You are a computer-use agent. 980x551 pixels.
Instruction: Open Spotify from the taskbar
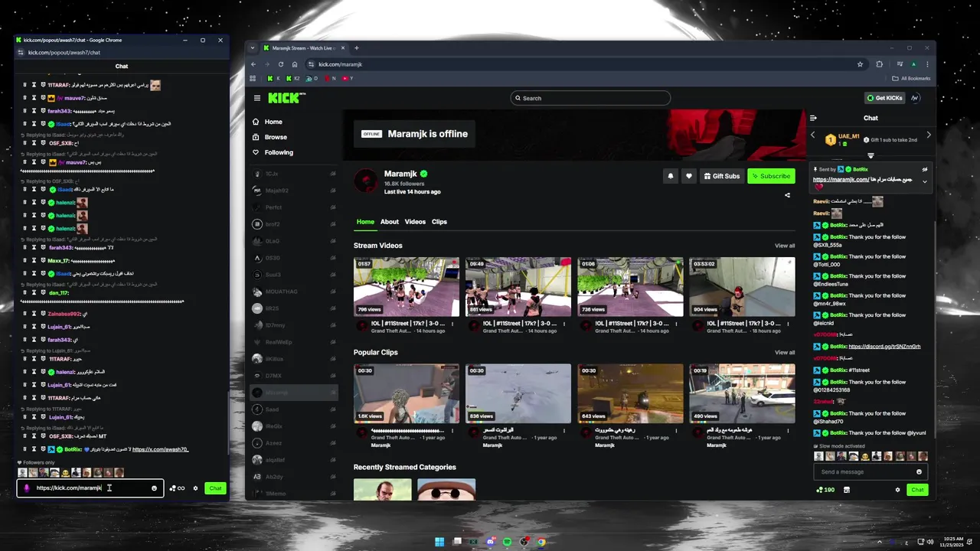click(507, 542)
